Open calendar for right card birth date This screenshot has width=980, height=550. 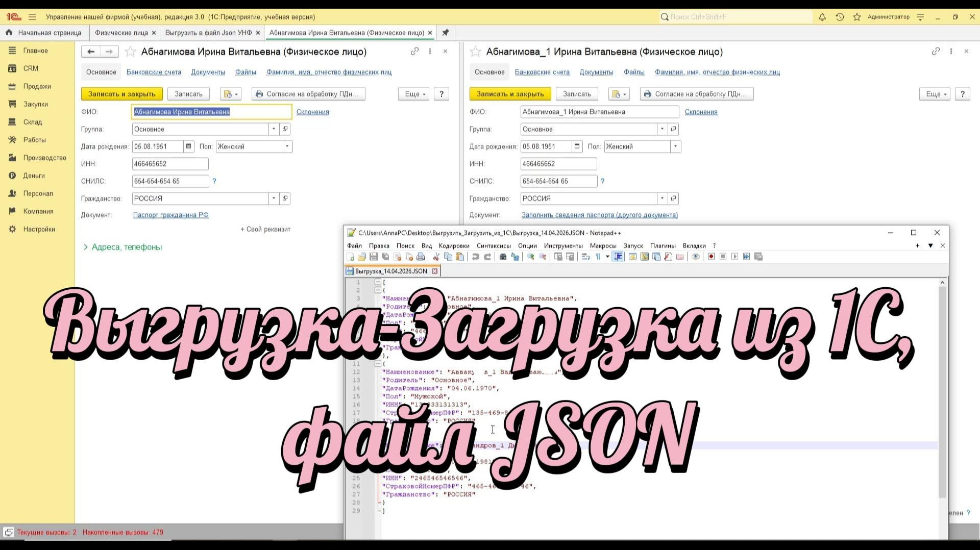point(577,146)
